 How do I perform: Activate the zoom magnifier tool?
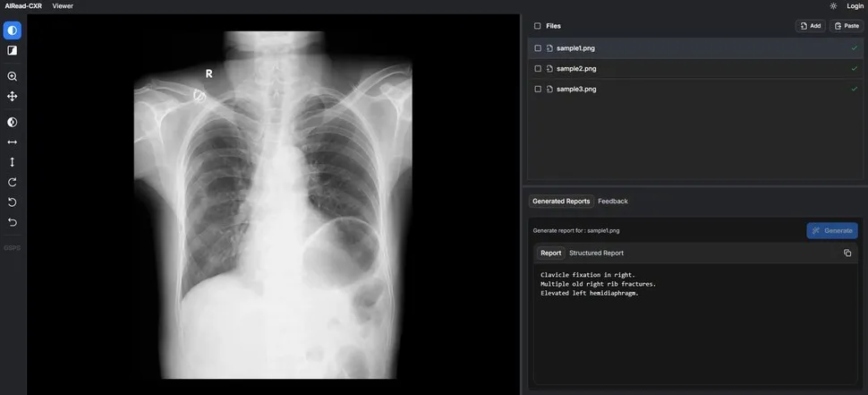13,76
